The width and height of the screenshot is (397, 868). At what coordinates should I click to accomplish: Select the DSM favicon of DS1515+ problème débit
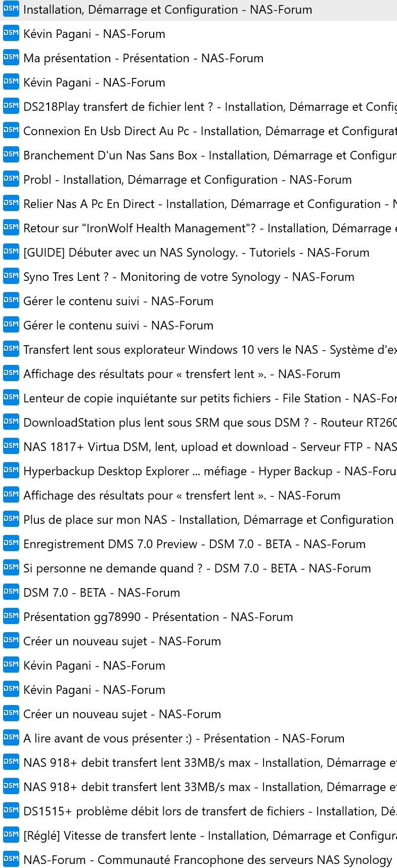coord(11,811)
